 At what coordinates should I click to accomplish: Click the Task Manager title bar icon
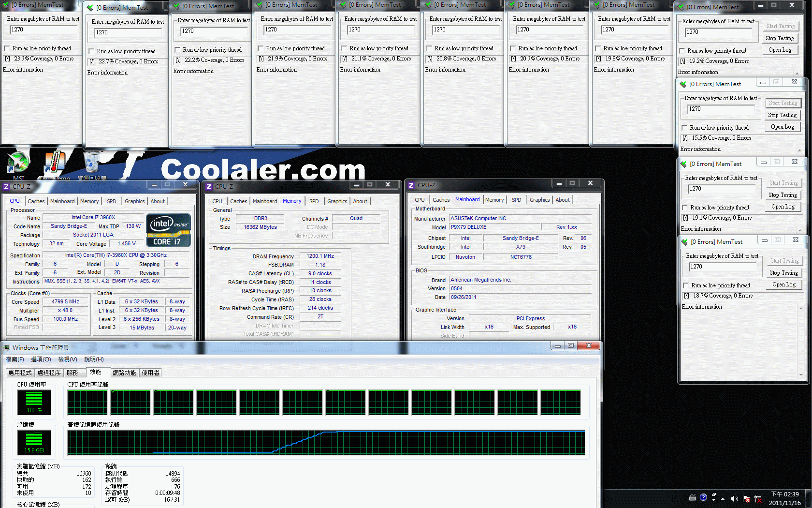[7, 347]
